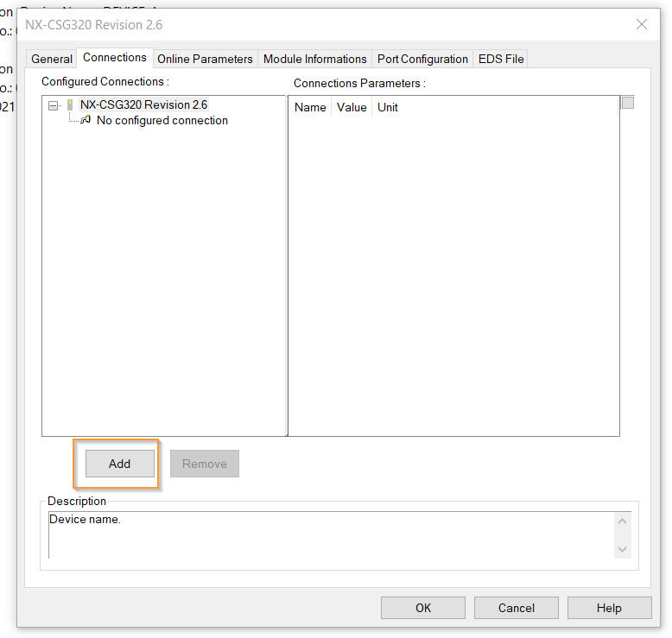672x638 pixels.
Task: Click the device icon next to NX-CSG320
Action: coord(70,105)
